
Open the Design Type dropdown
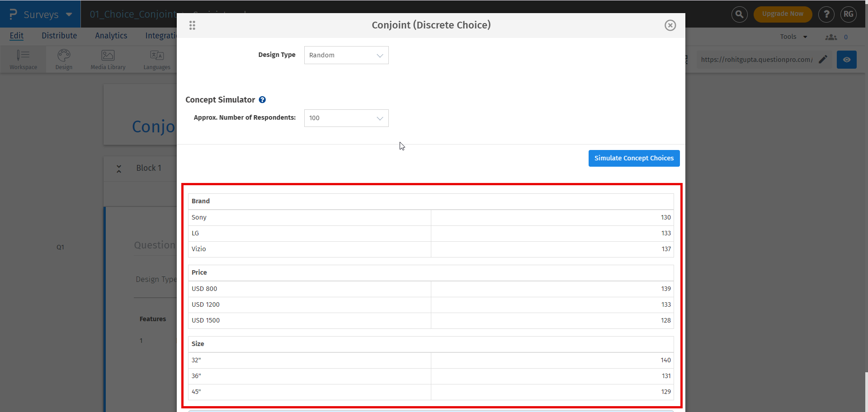(346, 55)
